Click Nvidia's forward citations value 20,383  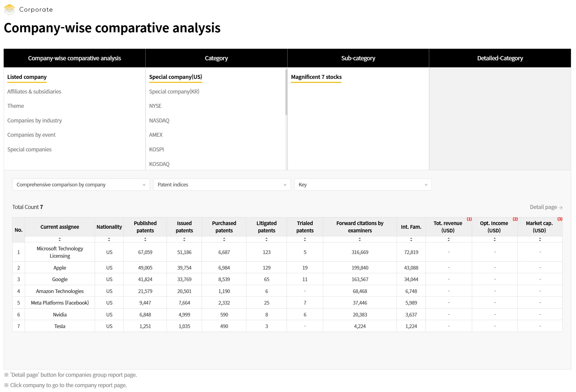coord(360,315)
